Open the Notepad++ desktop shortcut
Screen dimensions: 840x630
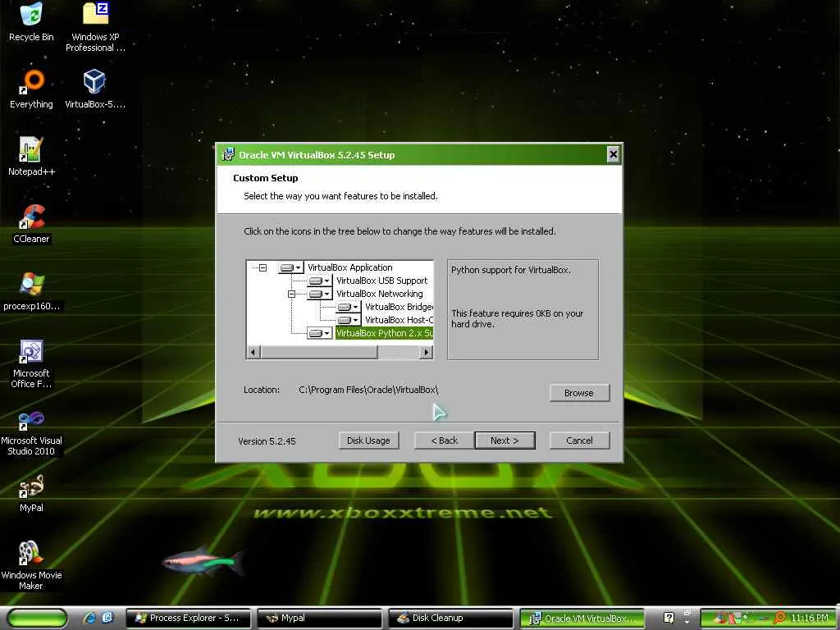coord(31,157)
